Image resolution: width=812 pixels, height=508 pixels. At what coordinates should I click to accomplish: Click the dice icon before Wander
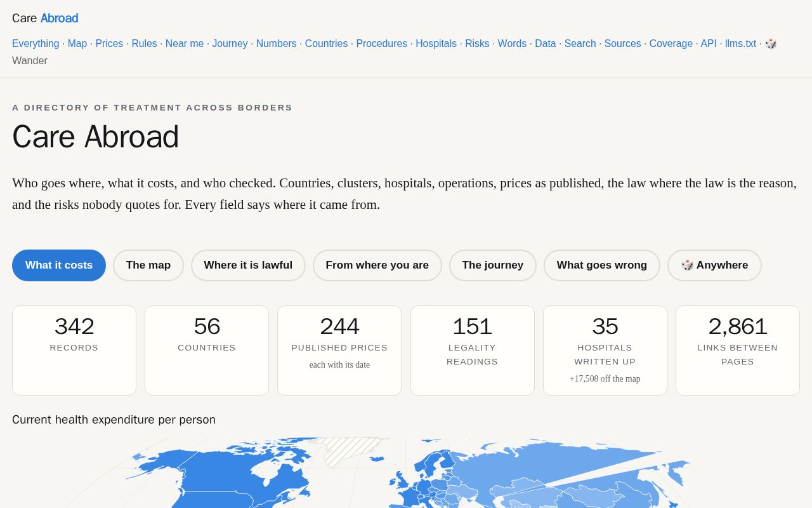(x=771, y=44)
